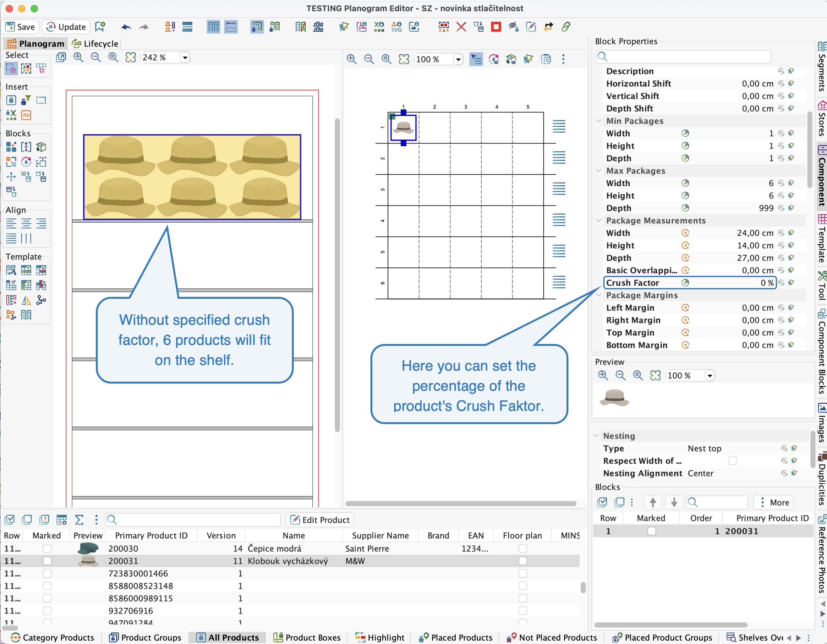The height and width of the screenshot is (644, 827).
Task: Click the Block Properties search field
Action: tap(683, 57)
